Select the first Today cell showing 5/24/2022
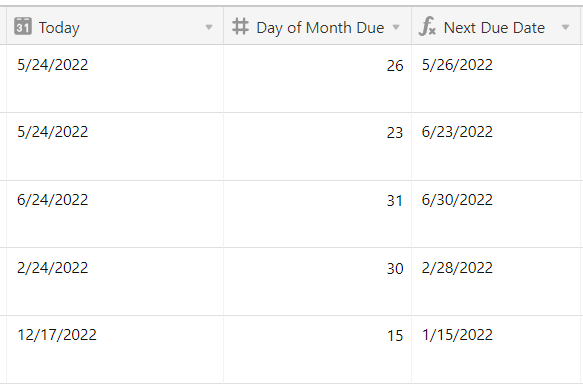The width and height of the screenshot is (583, 391). [x=115, y=78]
